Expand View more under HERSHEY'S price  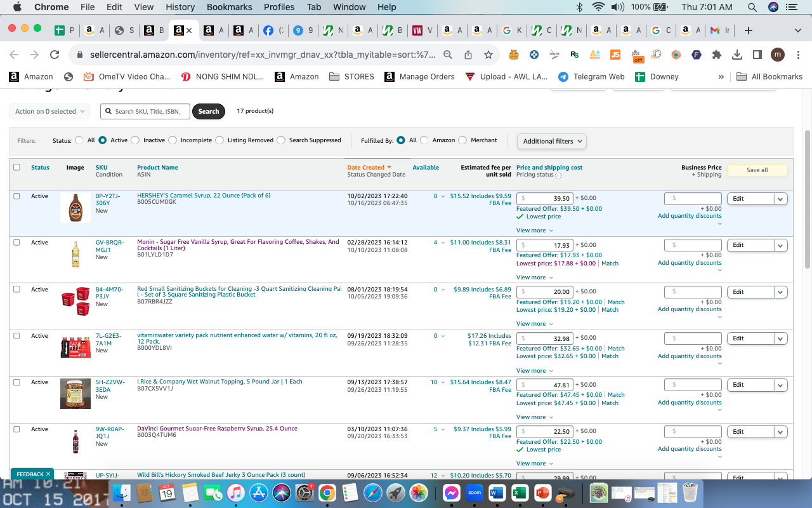click(535, 231)
